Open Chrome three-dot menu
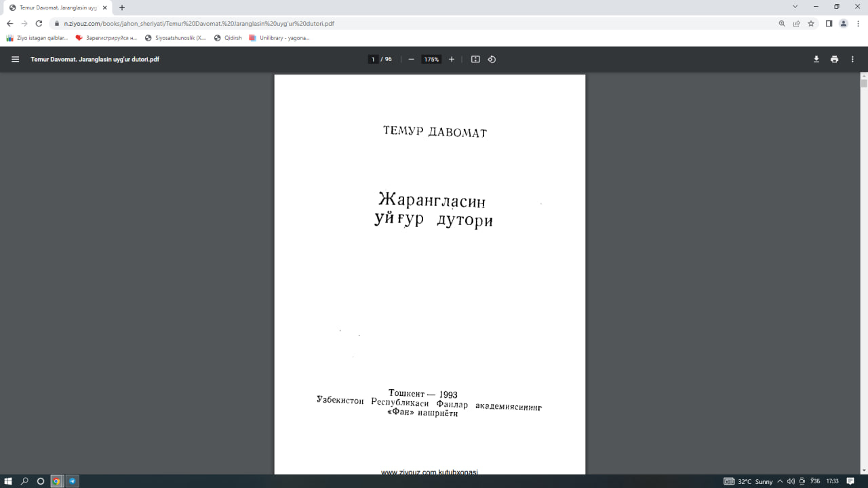The image size is (868, 488). tap(859, 23)
